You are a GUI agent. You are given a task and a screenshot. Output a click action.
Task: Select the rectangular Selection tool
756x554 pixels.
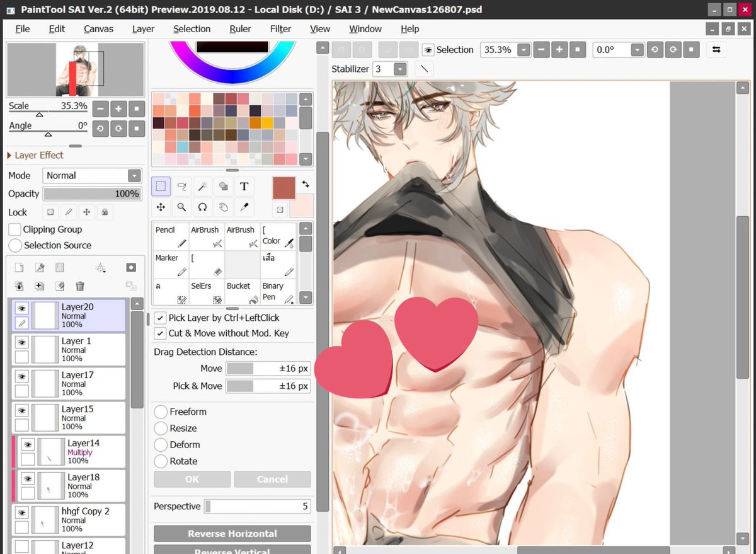point(161,187)
